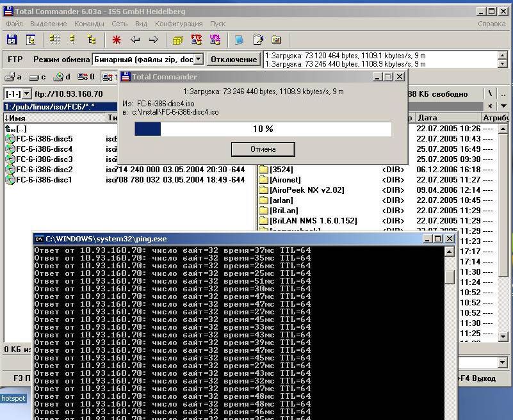Expand the Режим обмена transfer mode dropdown
The width and height of the screenshot is (513, 420).
[x=199, y=59]
